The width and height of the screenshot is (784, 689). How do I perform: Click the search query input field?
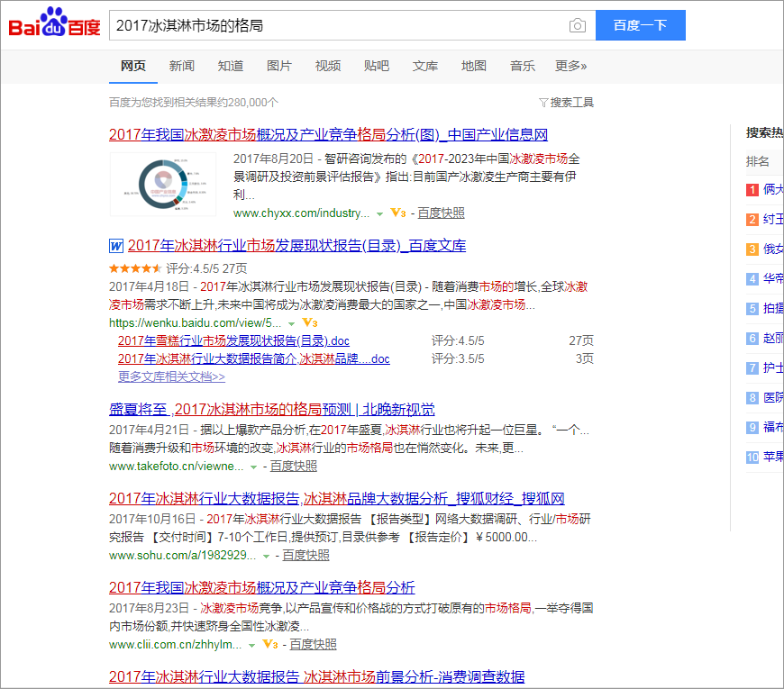pos(338,26)
